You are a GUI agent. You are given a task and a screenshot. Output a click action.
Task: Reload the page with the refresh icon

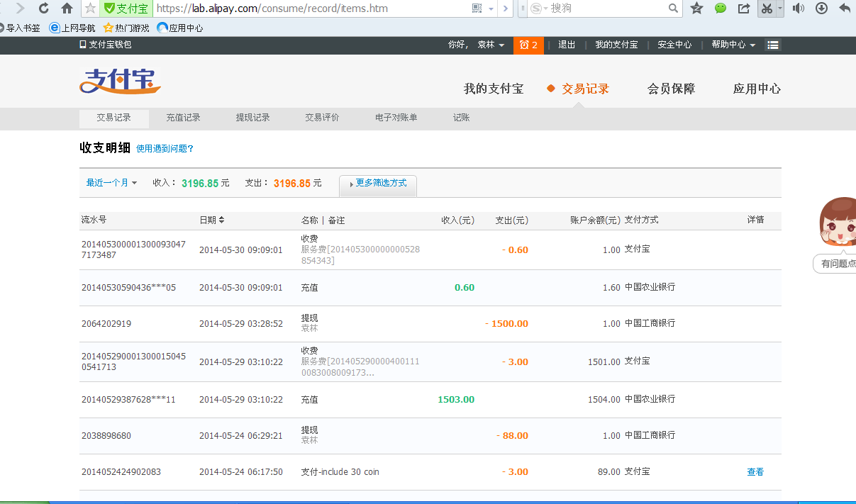(44, 9)
